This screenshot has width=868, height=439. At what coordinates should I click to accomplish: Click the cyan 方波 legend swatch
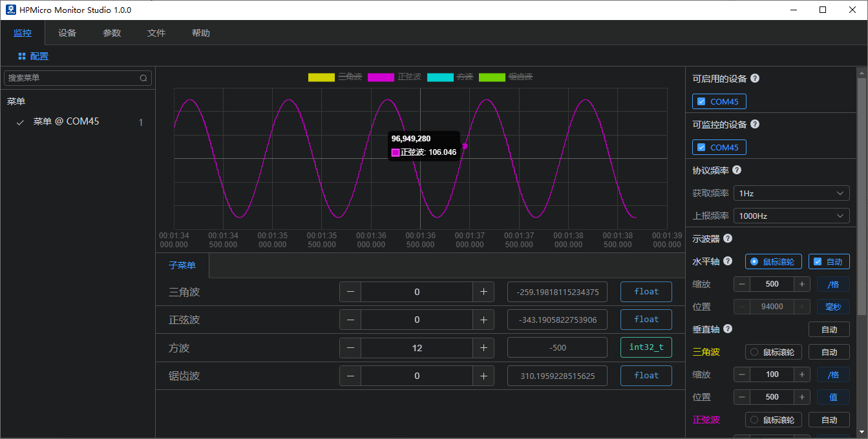pyautogui.click(x=440, y=77)
